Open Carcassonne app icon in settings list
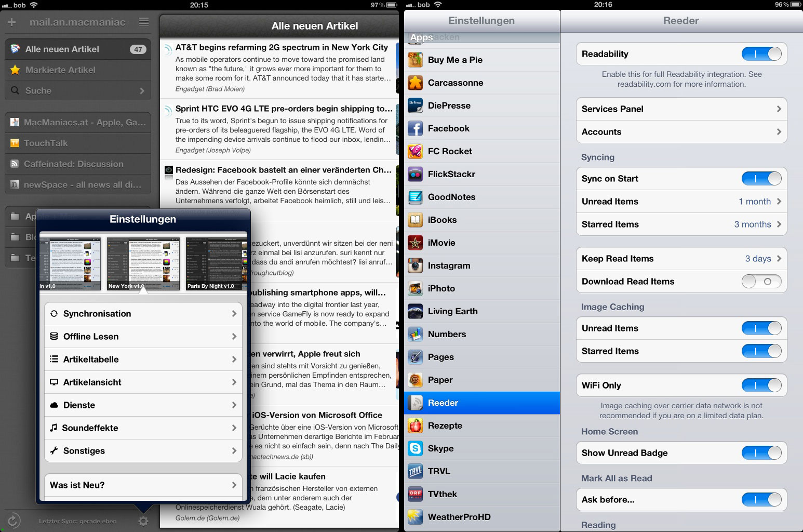This screenshot has height=532, width=803. click(415, 83)
